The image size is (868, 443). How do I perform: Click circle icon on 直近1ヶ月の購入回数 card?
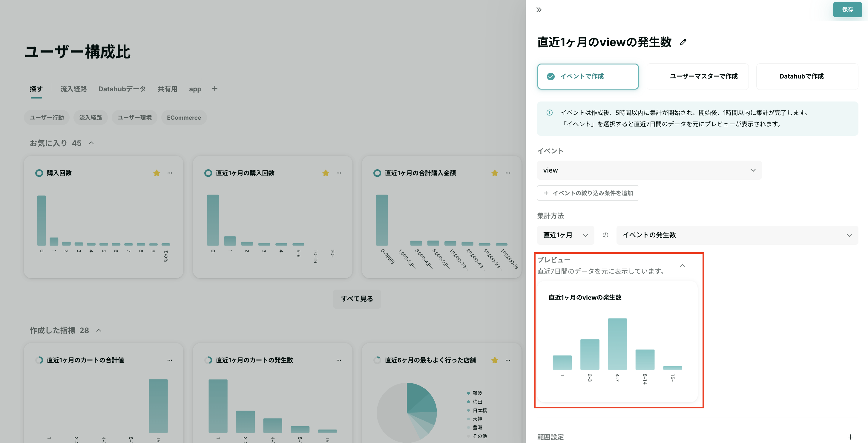point(208,173)
